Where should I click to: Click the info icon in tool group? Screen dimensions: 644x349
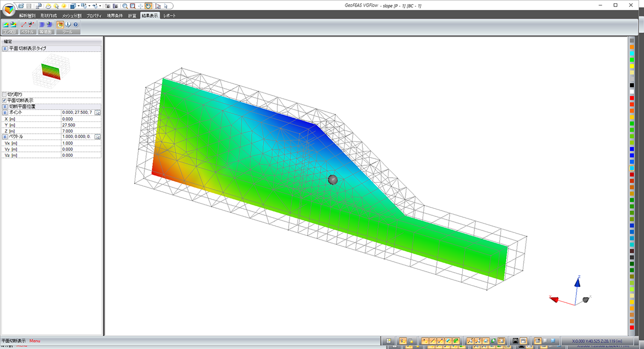[68, 25]
